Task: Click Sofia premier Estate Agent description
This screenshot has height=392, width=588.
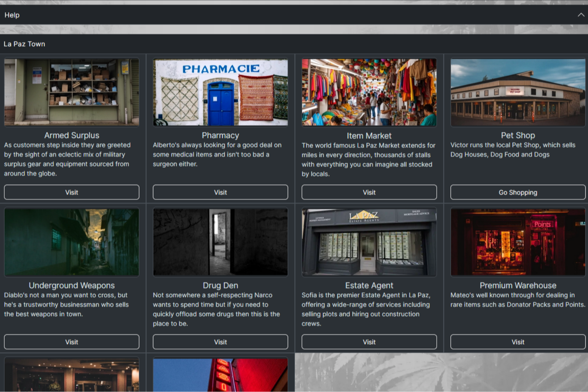Action: [366, 309]
